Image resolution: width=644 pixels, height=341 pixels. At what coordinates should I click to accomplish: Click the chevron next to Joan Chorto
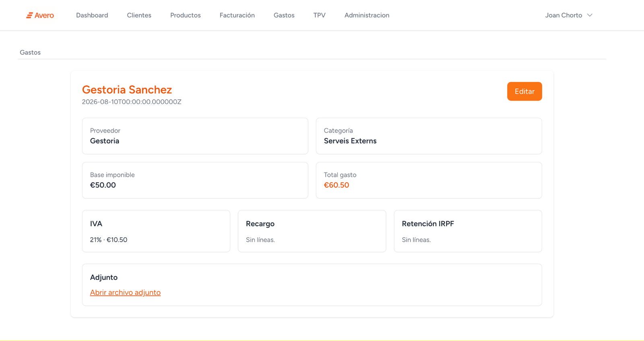pyautogui.click(x=590, y=15)
